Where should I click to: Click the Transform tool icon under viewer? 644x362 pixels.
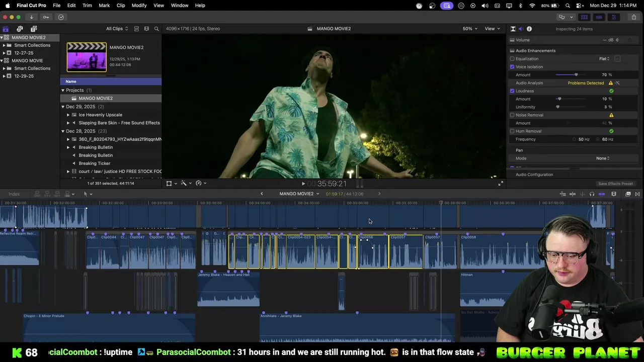click(x=169, y=184)
